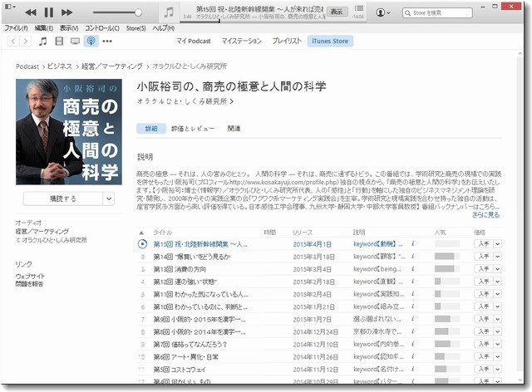This screenshot has width=532, height=392.
Task: Show info icon for 第15回 episode
Action: coord(412,244)
